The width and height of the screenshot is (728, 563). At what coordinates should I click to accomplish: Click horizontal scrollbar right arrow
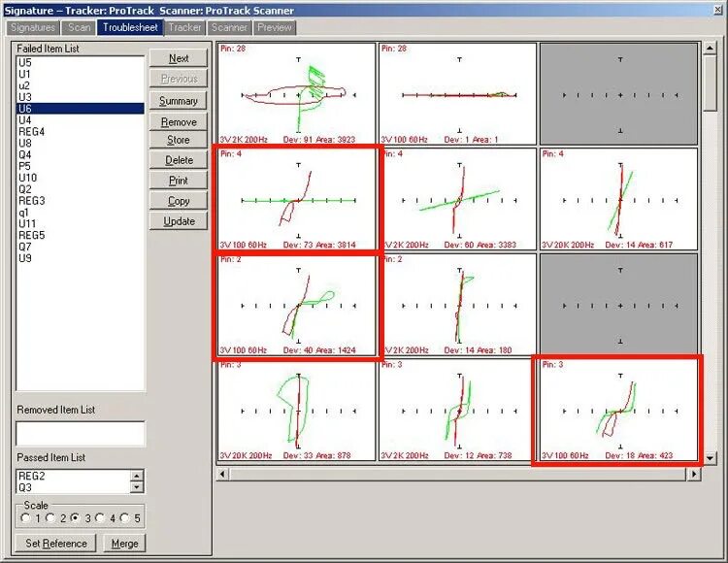coord(695,474)
